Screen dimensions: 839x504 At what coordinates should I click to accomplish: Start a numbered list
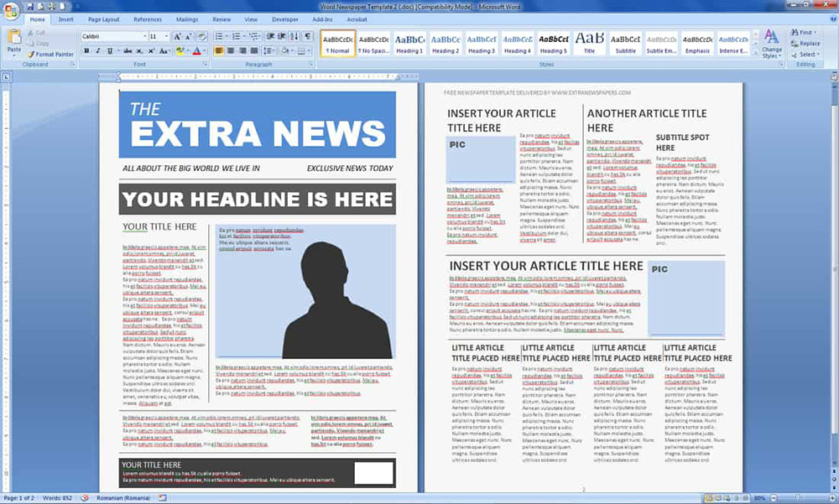(x=236, y=36)
